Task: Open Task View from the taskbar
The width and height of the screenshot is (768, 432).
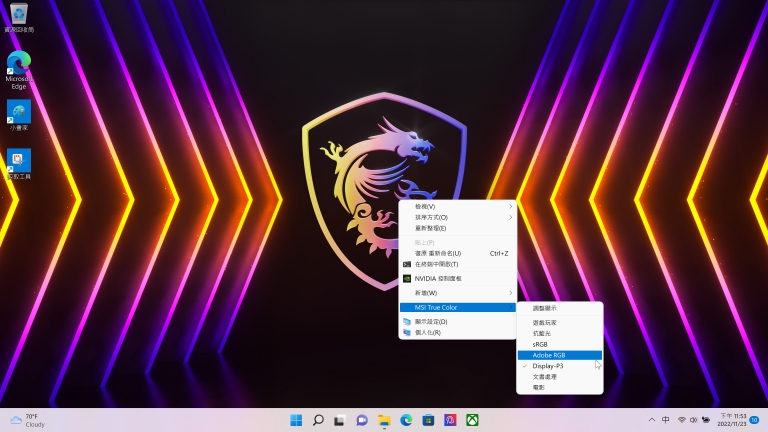Action: click(x=339, y=420)
